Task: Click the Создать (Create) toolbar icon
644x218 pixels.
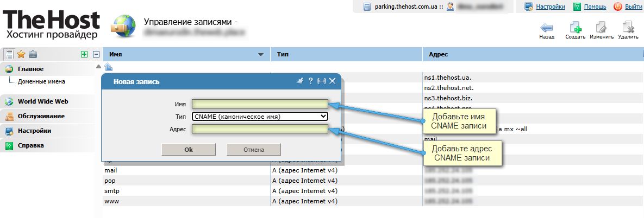Action: (575, 28)
